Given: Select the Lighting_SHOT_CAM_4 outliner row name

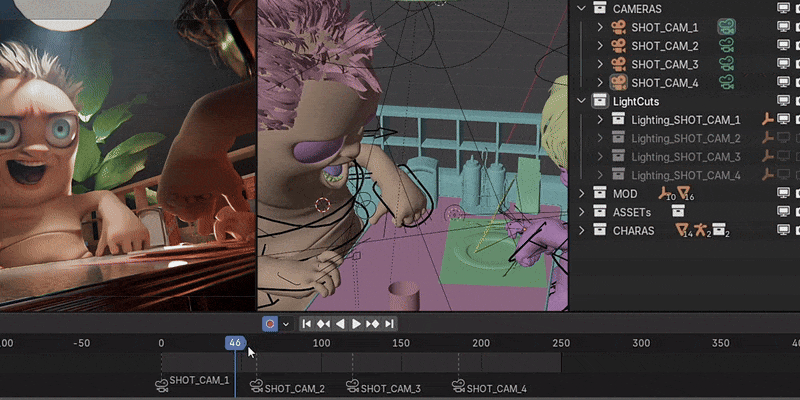Looking at the screenshot, I should (x=686, y=175).
